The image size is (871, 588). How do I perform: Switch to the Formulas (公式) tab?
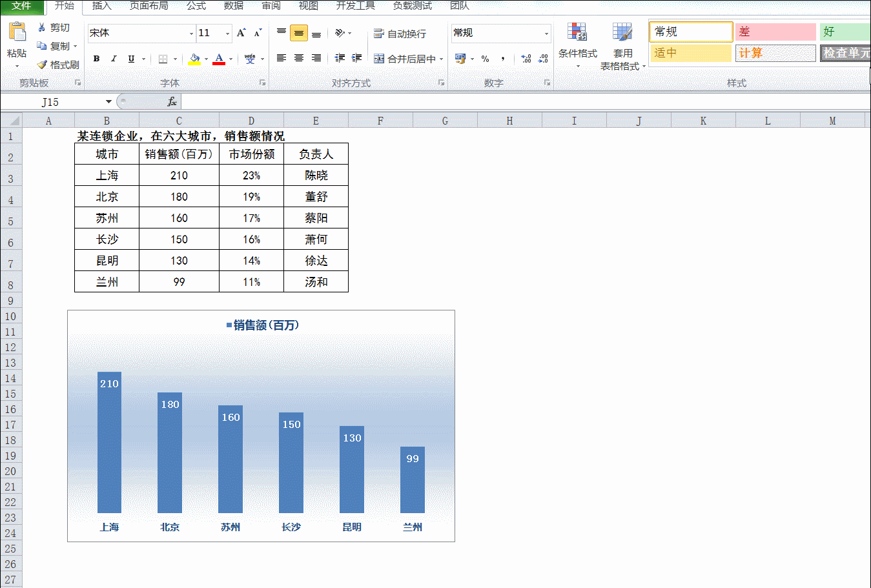196,6
